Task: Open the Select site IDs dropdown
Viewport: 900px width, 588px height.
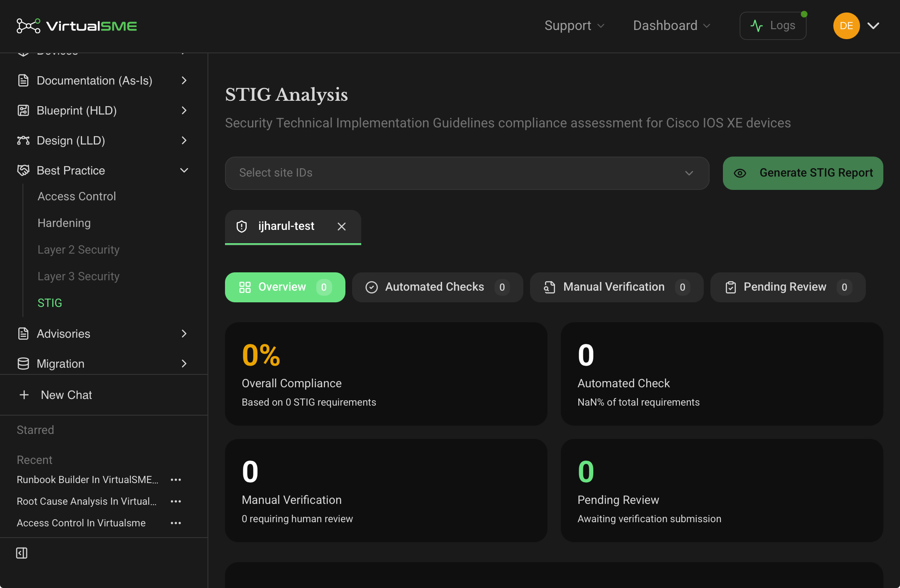Action: (x=467, y=173)
